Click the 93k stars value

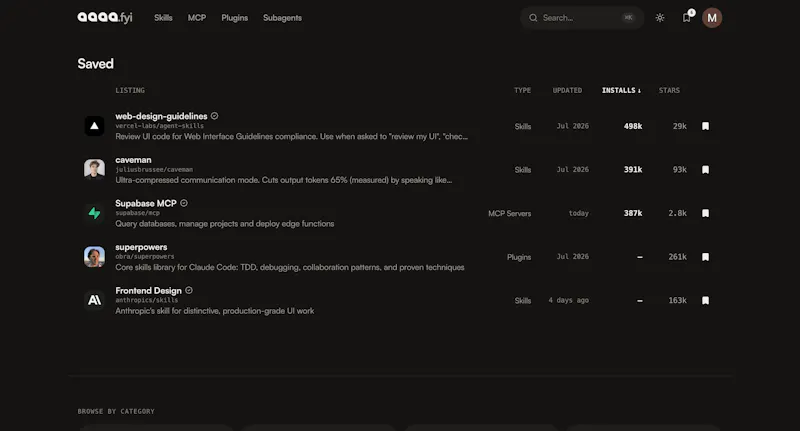pyautogui.click(x=680, y=169)
